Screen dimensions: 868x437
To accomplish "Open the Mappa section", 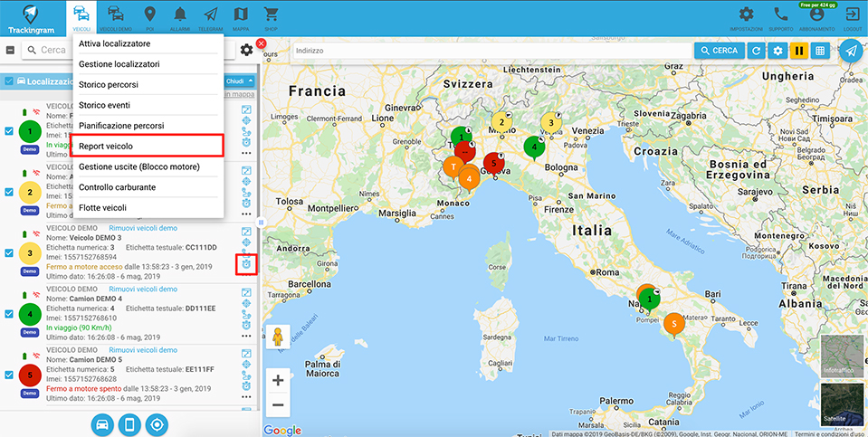I will 241,18.
